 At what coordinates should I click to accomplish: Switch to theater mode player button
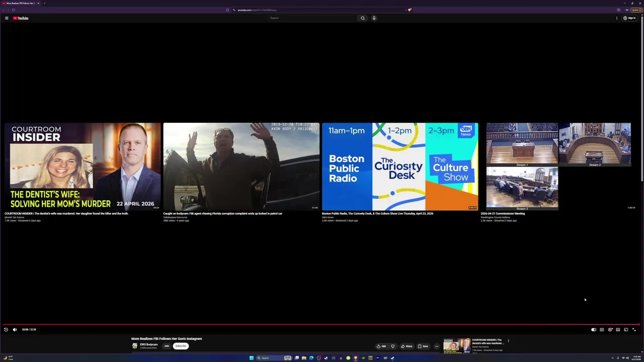tap(618, 330)
